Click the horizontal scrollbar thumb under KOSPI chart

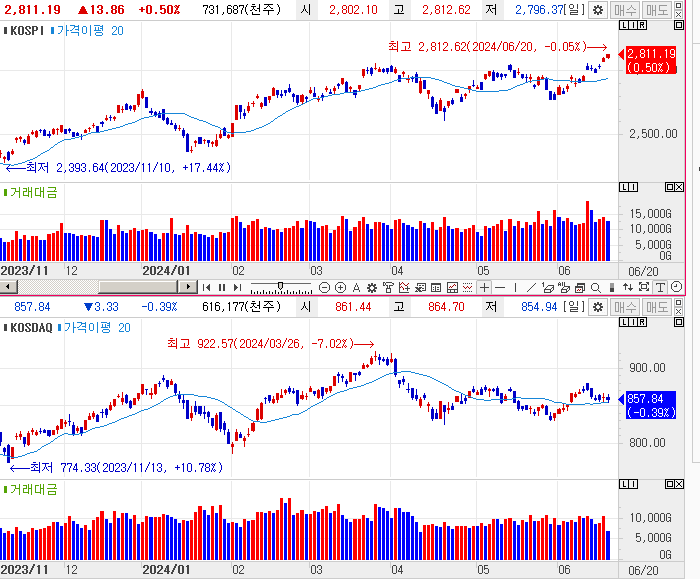tap(138, 287)
